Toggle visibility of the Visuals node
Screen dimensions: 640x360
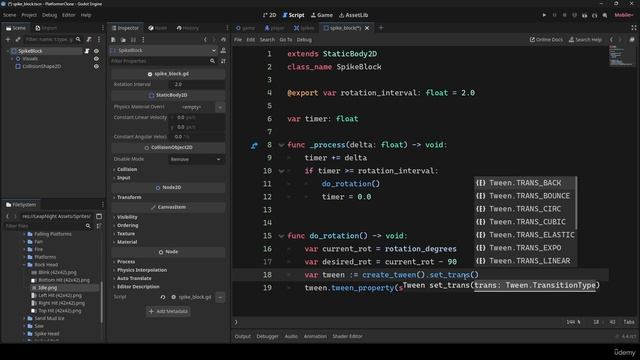click(x=96, y=59)
